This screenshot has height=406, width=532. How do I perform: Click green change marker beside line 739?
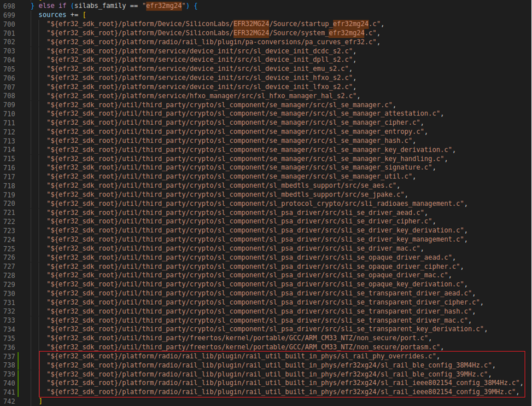[x=19, y=374]
